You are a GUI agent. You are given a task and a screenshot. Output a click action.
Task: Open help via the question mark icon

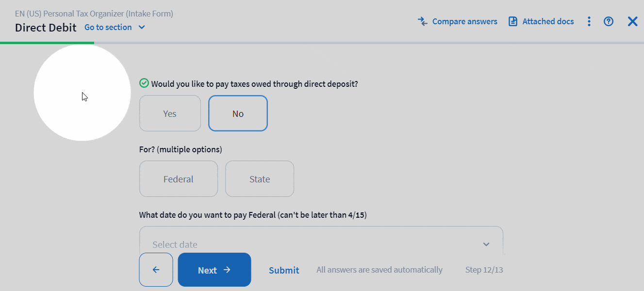609,21
